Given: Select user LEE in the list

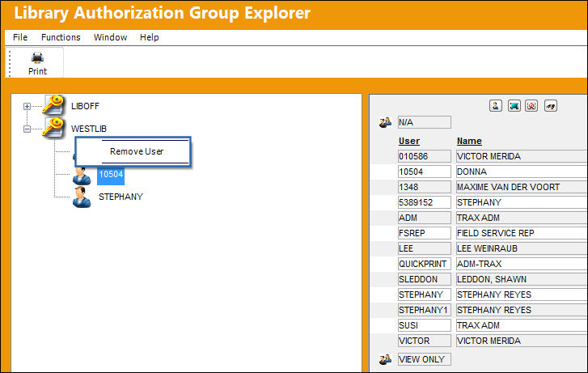Looking at the screenshot, I should [x=425, y=248].
